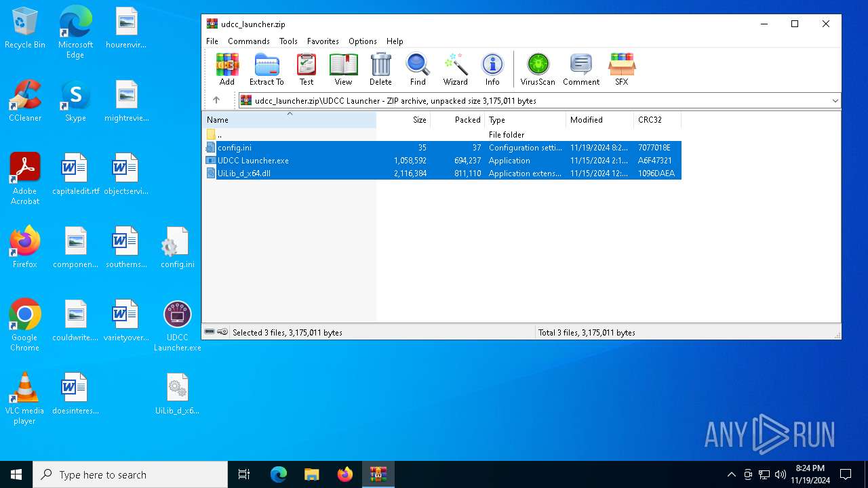This screenshot has height=488, width=868.
Task: Launch the Wizard tool
Action: pyautogui.click(x=456, y=69)
